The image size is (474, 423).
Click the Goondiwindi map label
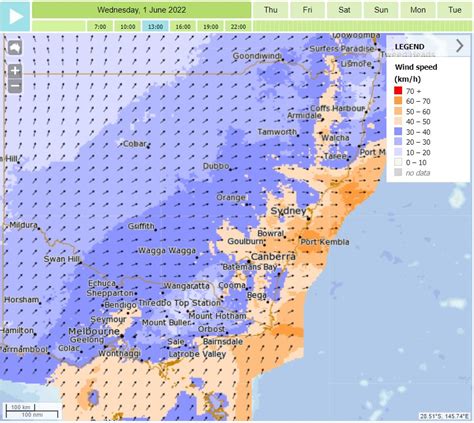tap(257, 56)
